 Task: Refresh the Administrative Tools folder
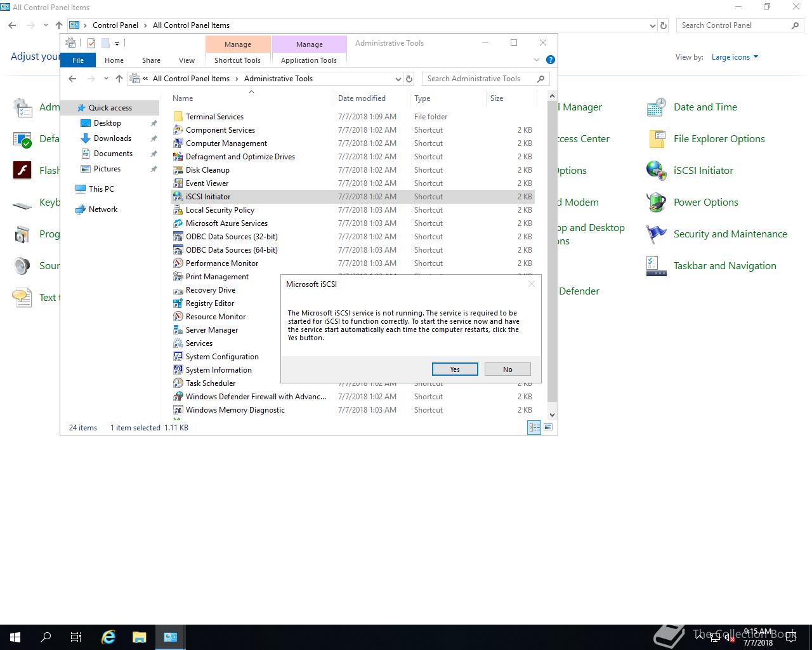click(x=409, y=79)
